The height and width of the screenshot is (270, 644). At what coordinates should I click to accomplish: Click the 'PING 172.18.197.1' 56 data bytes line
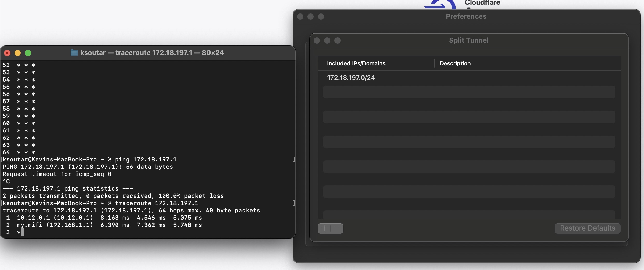click(88, 167)
